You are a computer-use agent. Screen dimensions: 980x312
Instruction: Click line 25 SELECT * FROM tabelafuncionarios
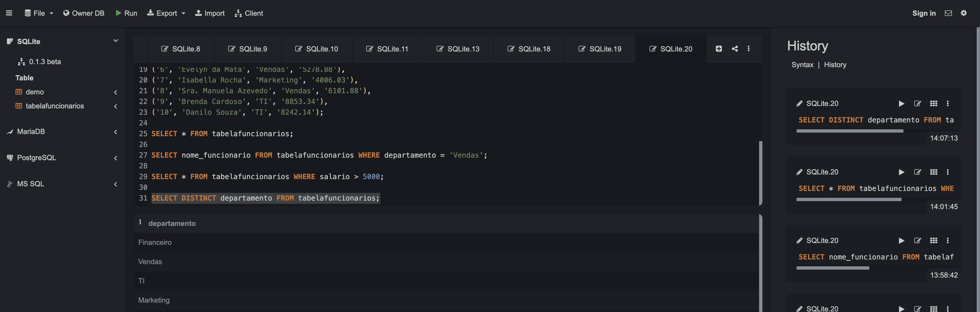(x=222, y=134)
